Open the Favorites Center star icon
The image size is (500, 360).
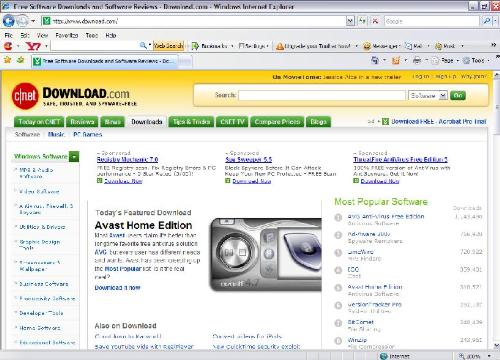point(8,60)
